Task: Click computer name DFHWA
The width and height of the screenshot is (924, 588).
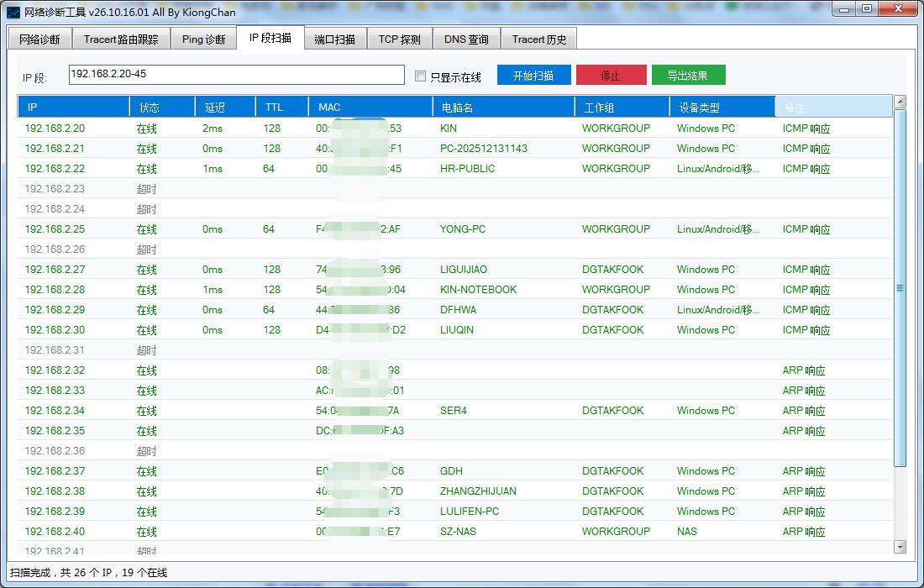Action: point(458,310)
